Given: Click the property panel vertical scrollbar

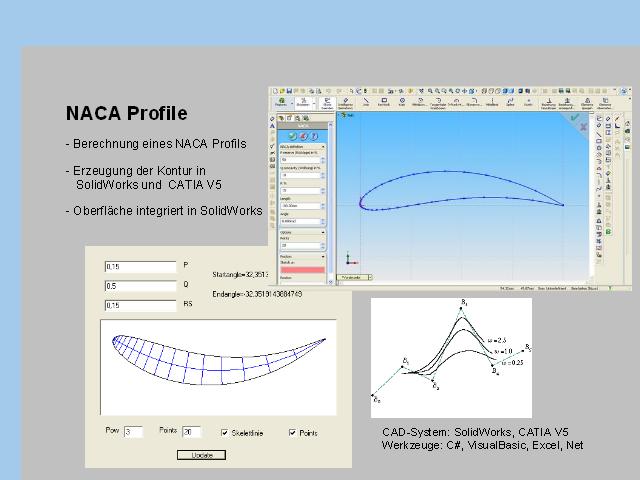Looking at the screenshot, I should tap(331, 204).
